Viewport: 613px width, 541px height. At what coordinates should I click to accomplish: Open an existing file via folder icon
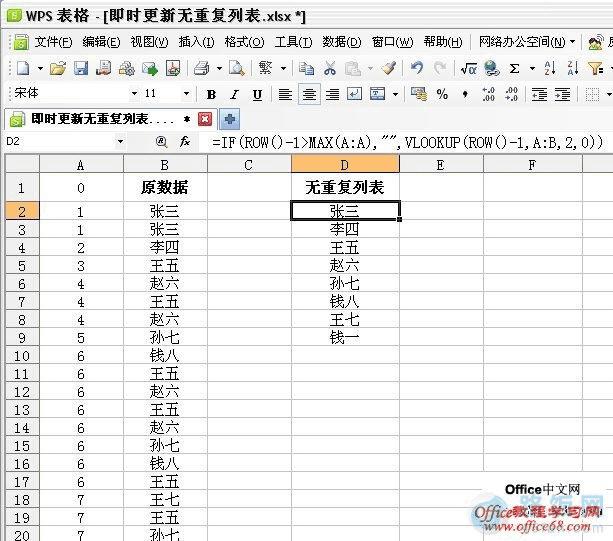(x=58, y=69)
